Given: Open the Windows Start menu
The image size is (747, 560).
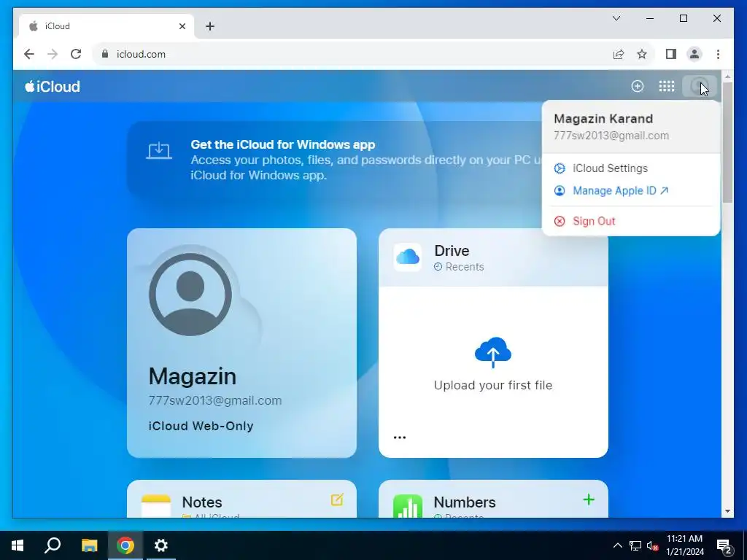Looking at the screenshot, I should (x=18, y=545).
